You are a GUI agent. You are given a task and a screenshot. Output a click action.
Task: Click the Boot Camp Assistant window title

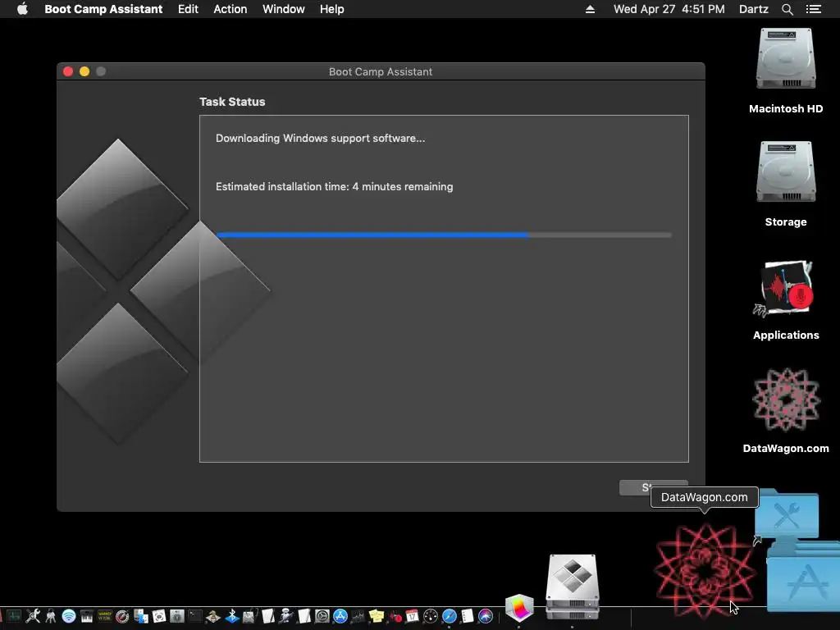pyautogui.click(x=381, y=72)
